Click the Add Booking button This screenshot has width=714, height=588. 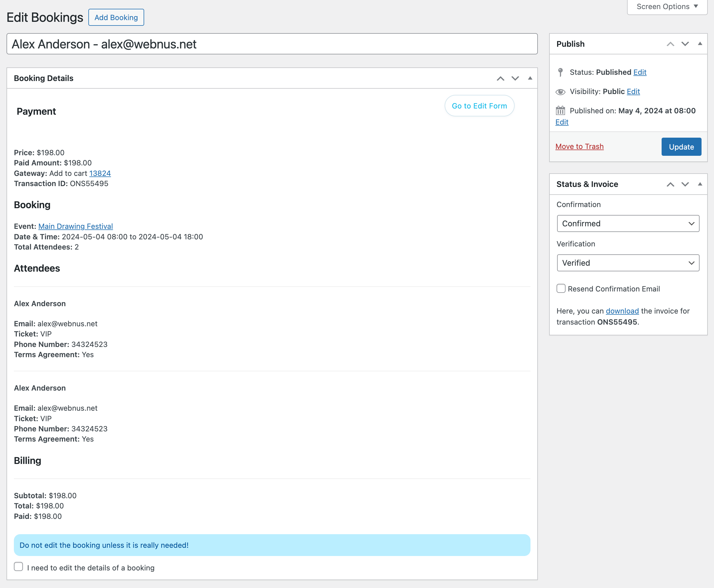tap(116, 18)
